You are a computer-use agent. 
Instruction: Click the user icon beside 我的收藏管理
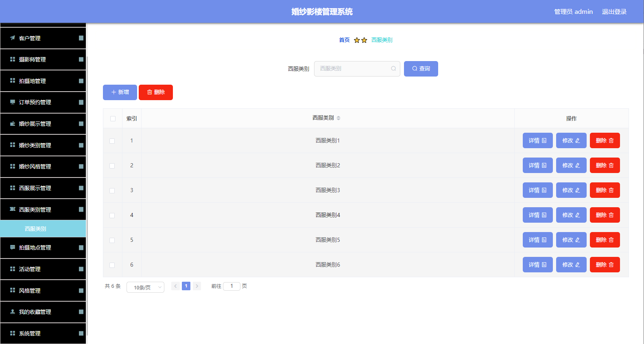pos(13,311)
